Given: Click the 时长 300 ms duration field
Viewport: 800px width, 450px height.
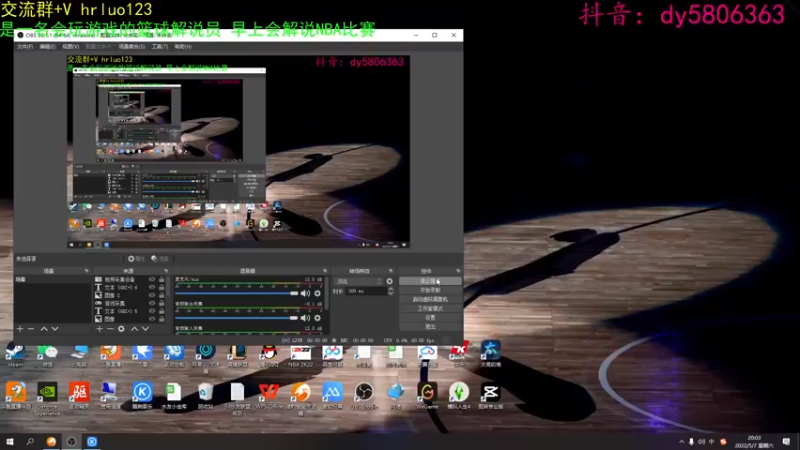Looking at the screenshot, I should point(367,291).
